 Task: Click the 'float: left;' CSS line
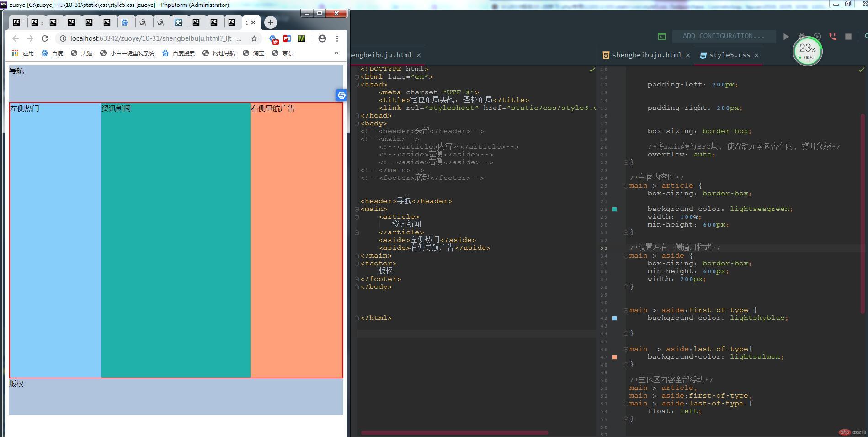(x=674, y=411)
